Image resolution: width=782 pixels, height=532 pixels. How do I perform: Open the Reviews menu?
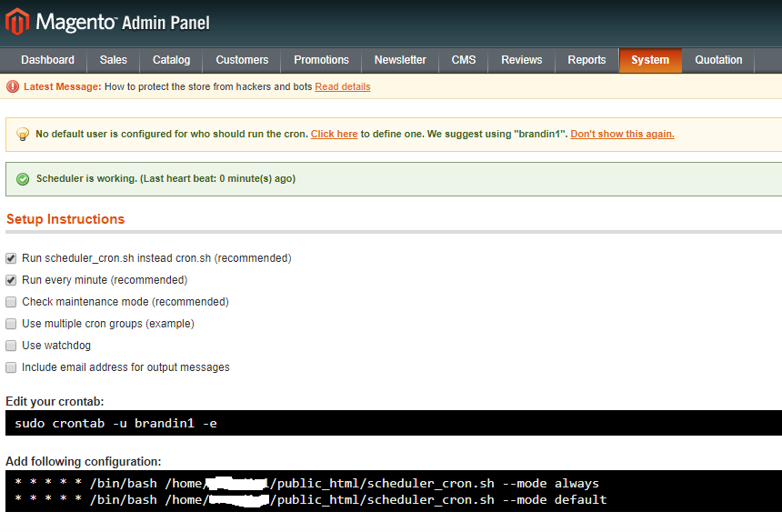[x=522, y=60]
